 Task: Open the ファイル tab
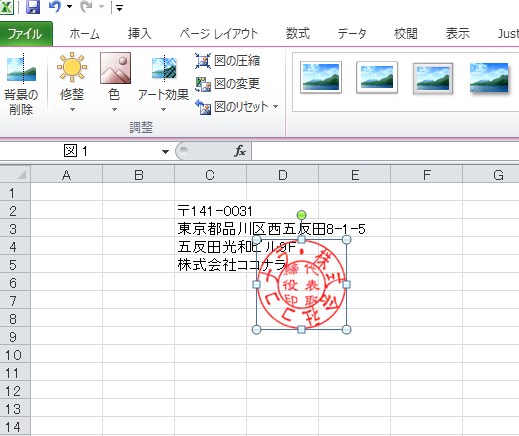tap(25, 34)
